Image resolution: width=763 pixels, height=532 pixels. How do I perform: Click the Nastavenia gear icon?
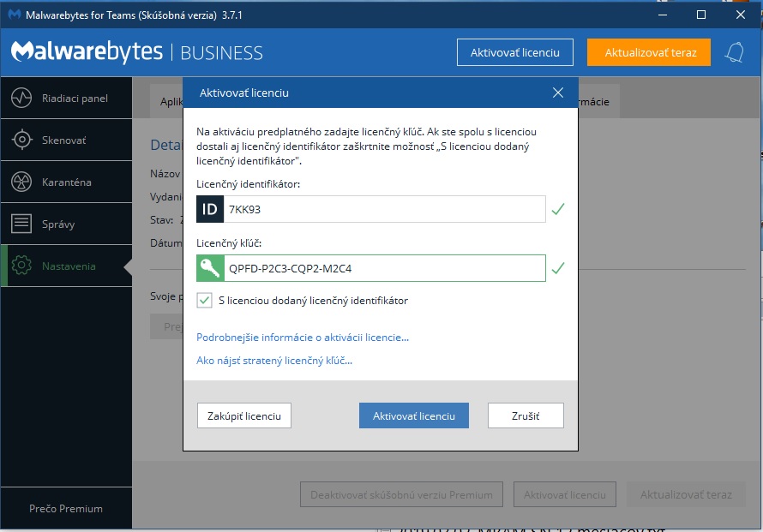click(x=21, y=266)
